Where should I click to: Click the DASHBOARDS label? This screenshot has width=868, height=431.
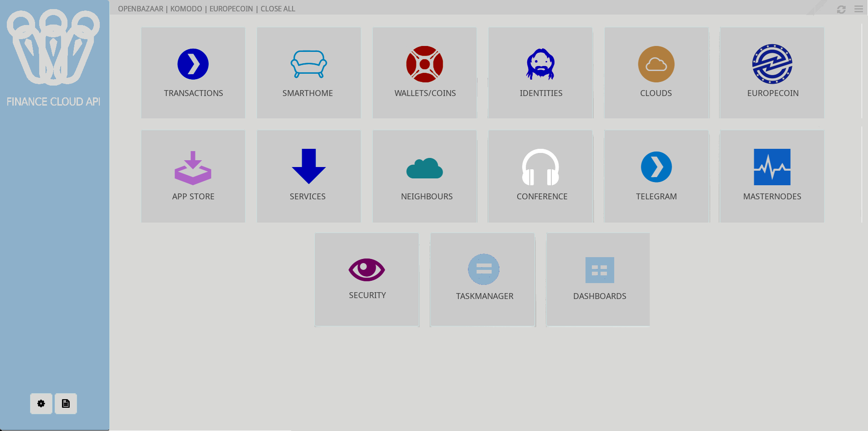pyautogui.click(x=600, y=296)
